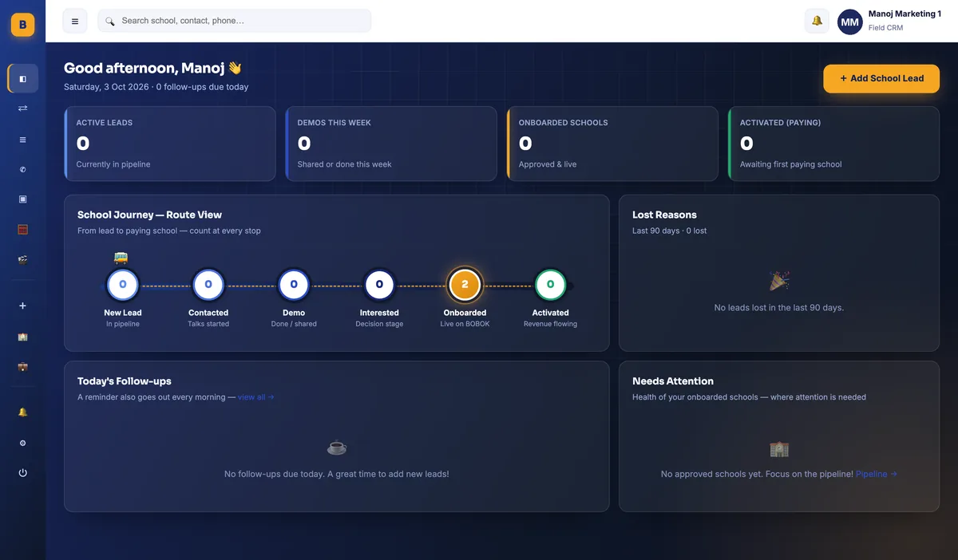This screenshot has width=958, height=560.
Task: Open the briefcase icon in sidebar
Action: (22, 367)
